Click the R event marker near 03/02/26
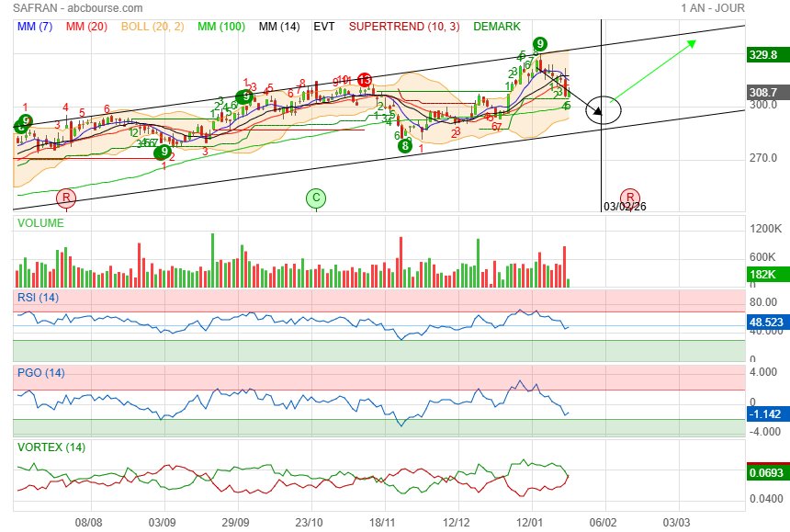This screenshot has height=532, width=790. (x=629, y=198)
